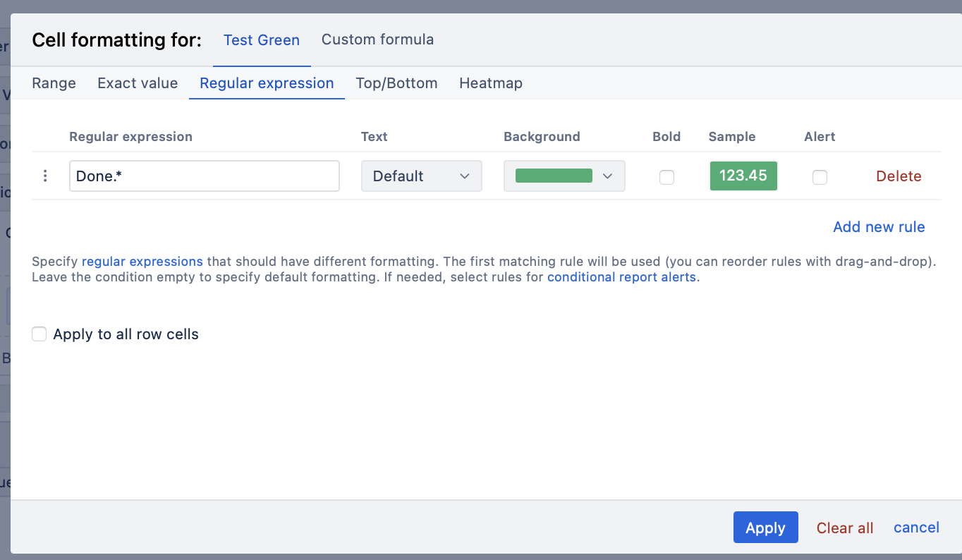Viewport: 962px width, 560px height.
Task: Check Apply to all row cells
Action: [x=39, y=334]
